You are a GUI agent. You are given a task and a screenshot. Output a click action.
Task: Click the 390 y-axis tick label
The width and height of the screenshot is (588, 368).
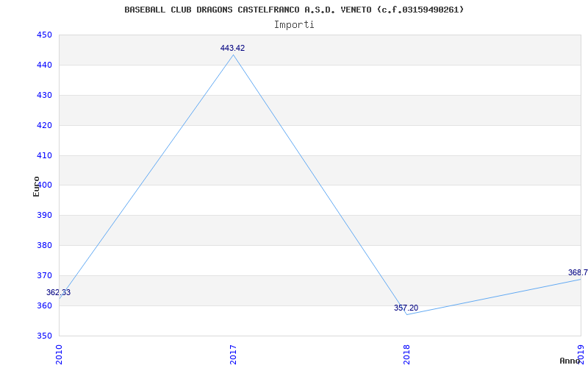(x=44, y=216)
